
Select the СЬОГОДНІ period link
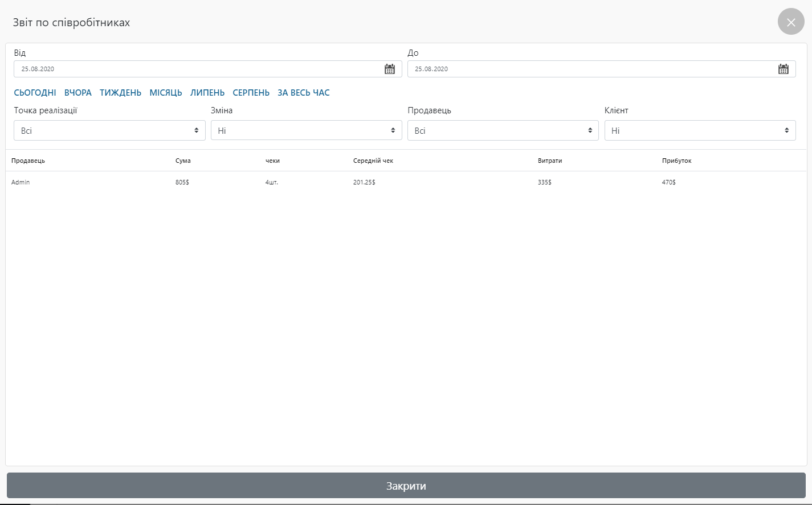coord(35,93)
